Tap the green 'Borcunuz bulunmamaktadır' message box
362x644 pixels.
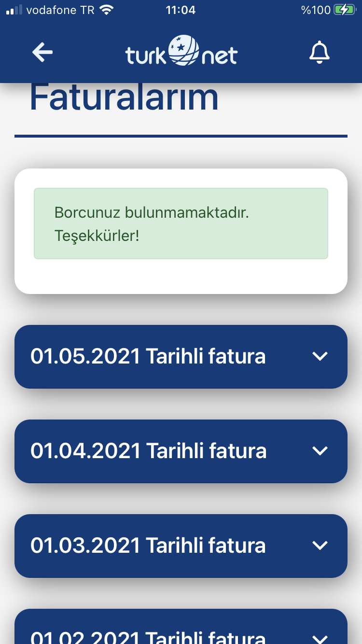click(x=181, y=224)
